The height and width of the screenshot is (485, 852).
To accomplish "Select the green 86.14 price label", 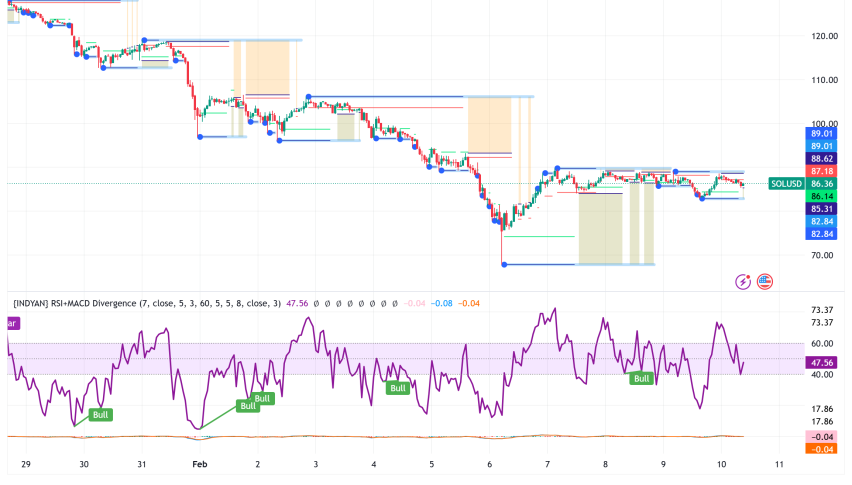I will coord(823,197).
